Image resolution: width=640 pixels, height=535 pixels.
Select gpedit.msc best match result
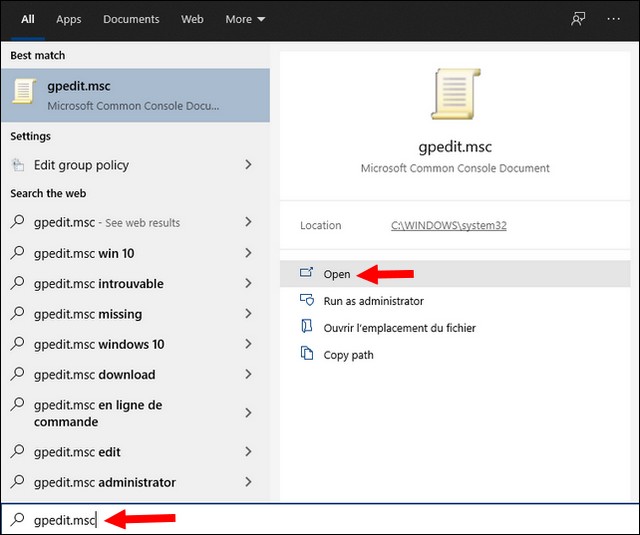pos(136,95)
